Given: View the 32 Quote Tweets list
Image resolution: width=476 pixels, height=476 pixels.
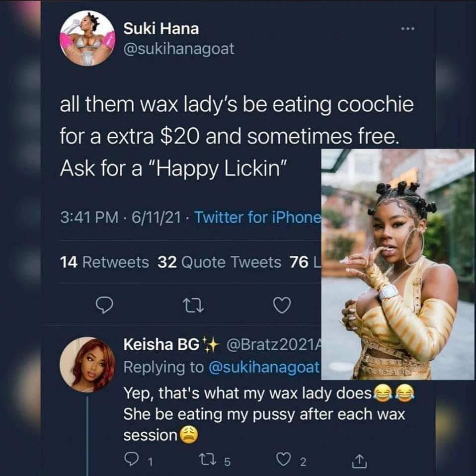Looking at the screenshot, I should [219, 262].
